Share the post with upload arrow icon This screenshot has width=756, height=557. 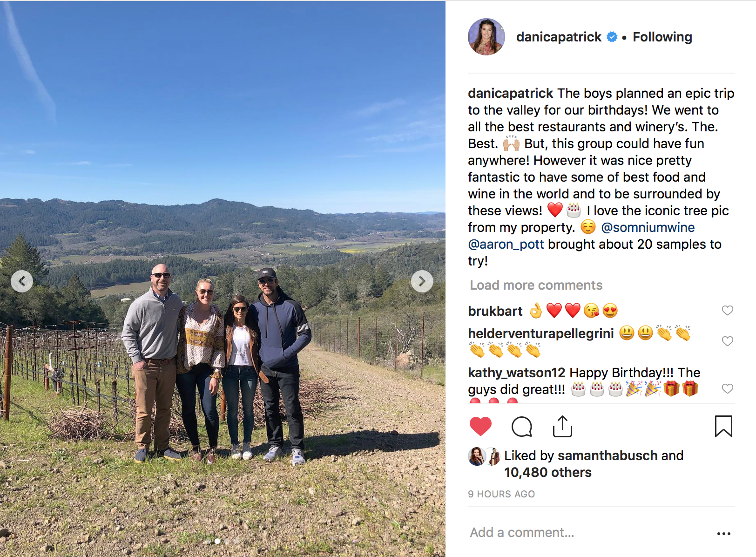tap(562, 426)
